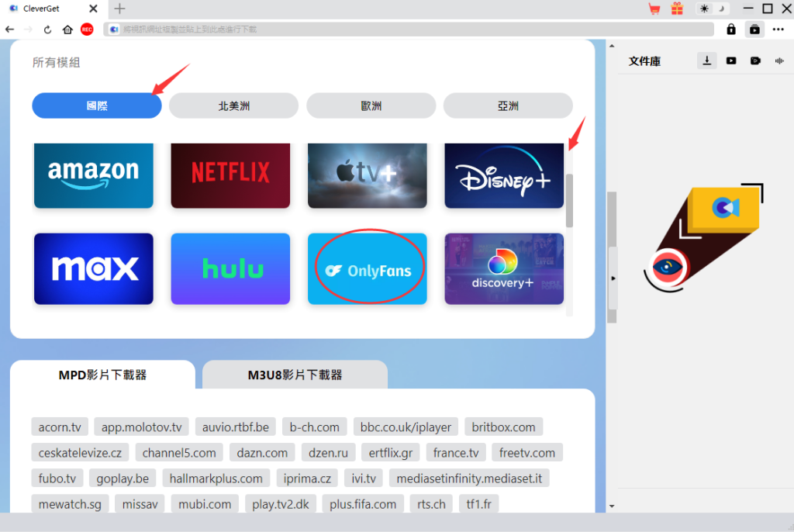Open the home page icon
This screenshot has width=794, height=532.
[x=67, y=29]
